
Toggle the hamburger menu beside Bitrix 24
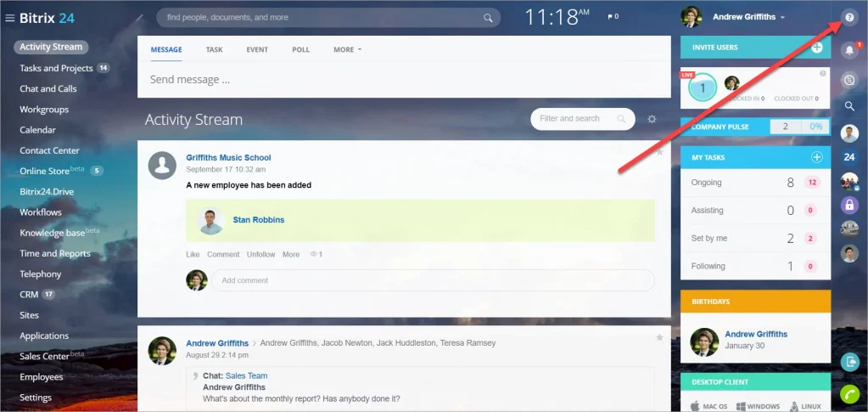[9, 19]
